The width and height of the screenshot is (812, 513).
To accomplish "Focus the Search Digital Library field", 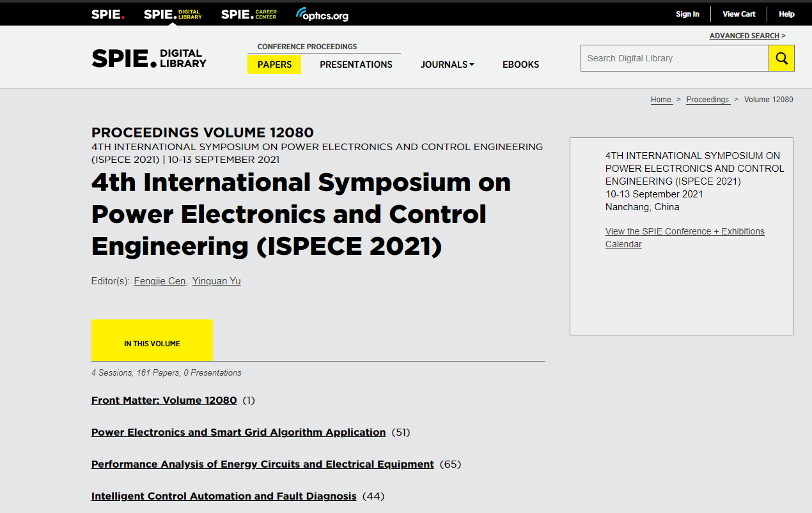I will (x=675, y=58).
